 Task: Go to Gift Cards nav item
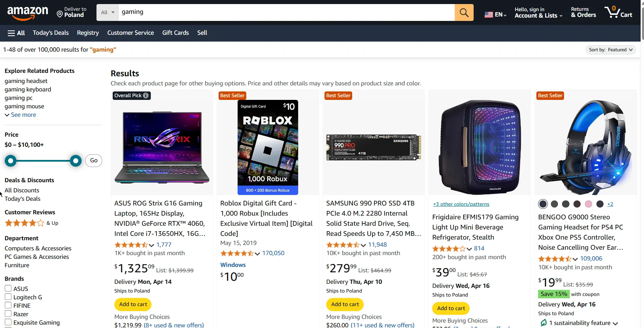click(175, 33)
